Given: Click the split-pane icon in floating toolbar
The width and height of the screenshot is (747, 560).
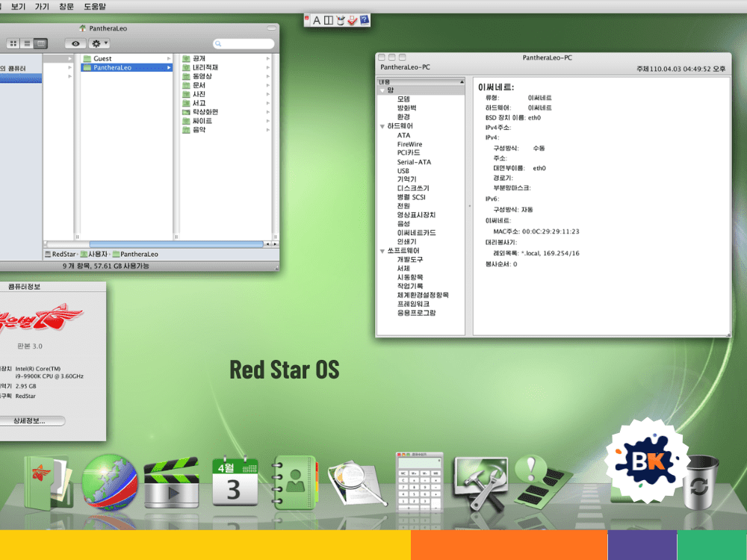Looking at the screenshot, I should pyautogui.click(x=328, y=20).
